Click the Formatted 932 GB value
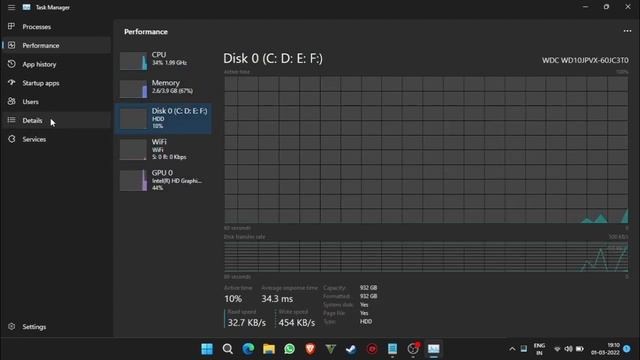The height and width of the screenshot is (360, 640). 369,296
